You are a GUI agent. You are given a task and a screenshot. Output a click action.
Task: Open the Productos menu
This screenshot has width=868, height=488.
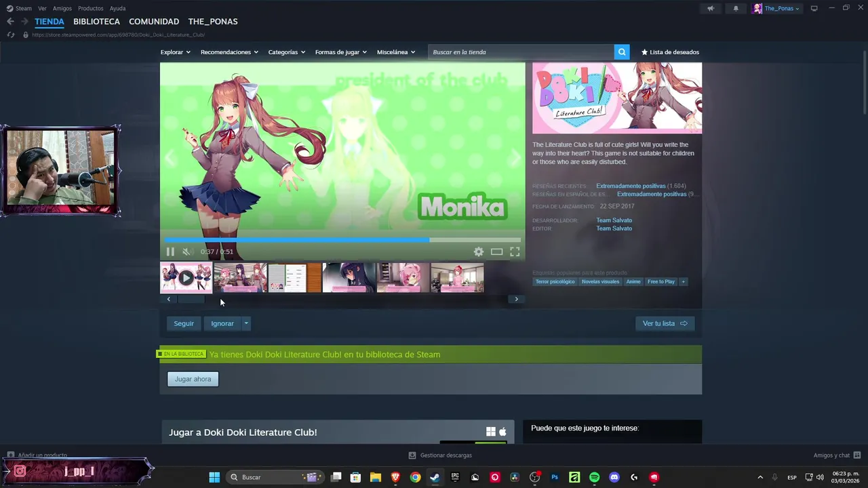click(91, 8)
